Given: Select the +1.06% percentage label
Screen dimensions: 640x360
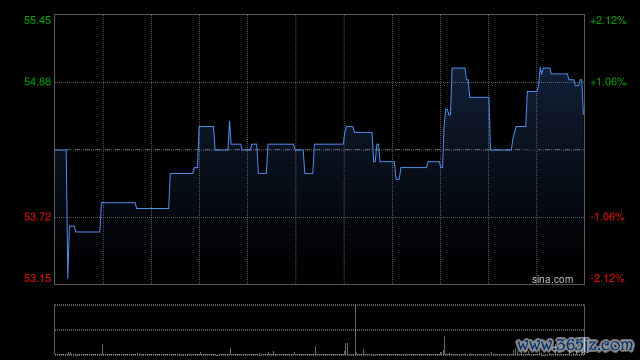Looking at the screenshot, I should coord(608,82).
